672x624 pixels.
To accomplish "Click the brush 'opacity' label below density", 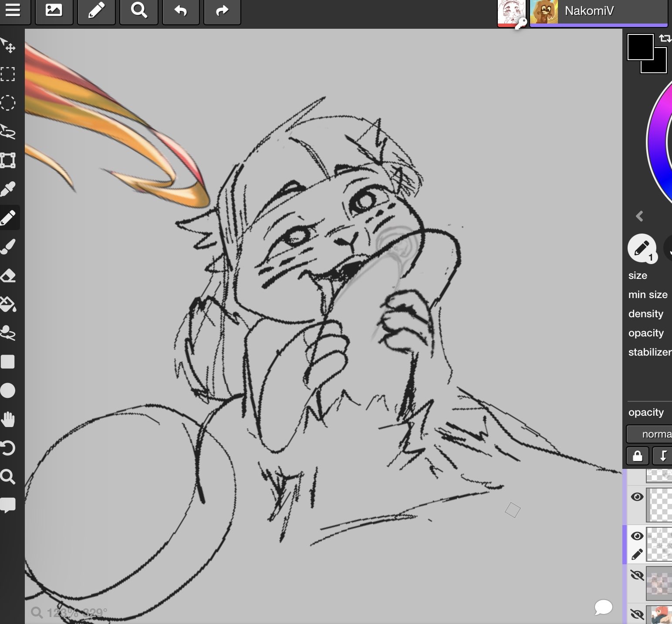I will coord(646,333).
